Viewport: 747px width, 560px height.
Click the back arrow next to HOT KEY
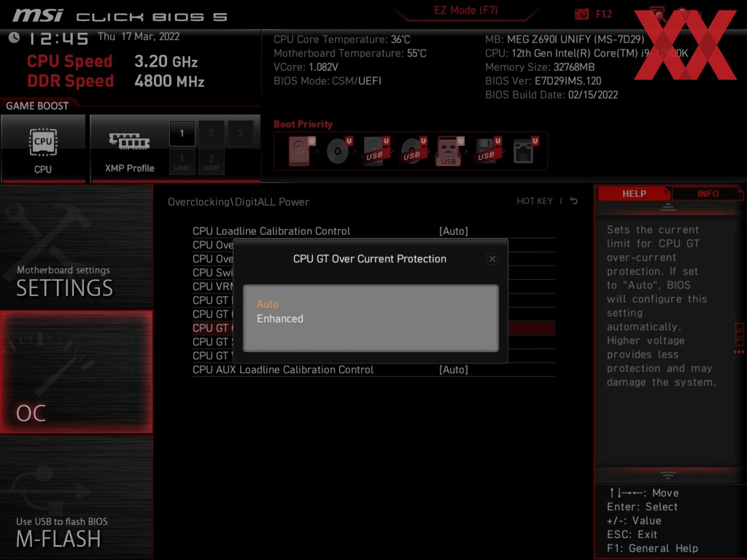574,201
